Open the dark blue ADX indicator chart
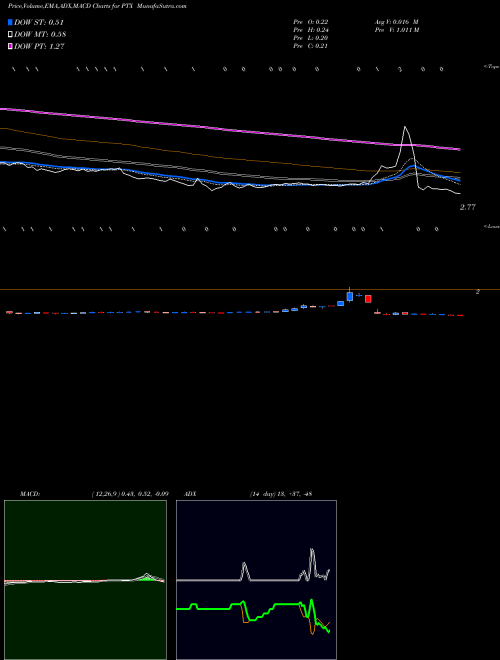The width and height of the screenshot is (500, 660). click(256, 580)
